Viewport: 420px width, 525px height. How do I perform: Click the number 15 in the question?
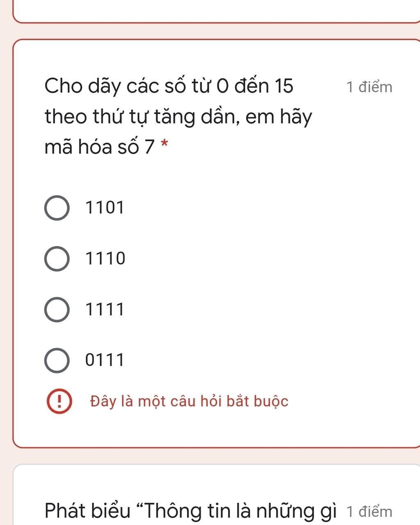coord(284,87)
